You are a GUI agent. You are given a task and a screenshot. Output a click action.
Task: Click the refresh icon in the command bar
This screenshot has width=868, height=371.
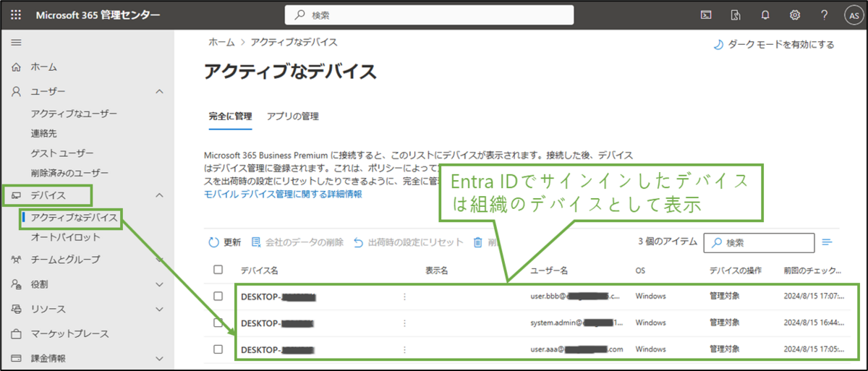[213, 242]
